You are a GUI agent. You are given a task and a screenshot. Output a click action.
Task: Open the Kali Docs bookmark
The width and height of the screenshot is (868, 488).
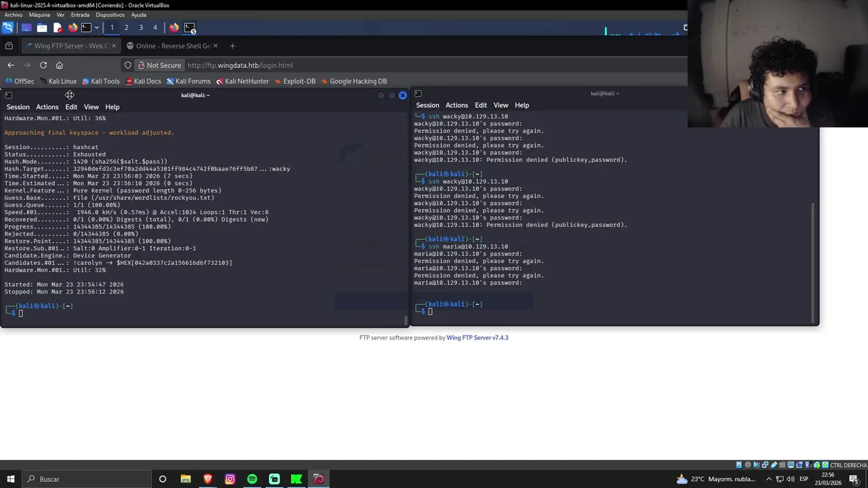143,81
